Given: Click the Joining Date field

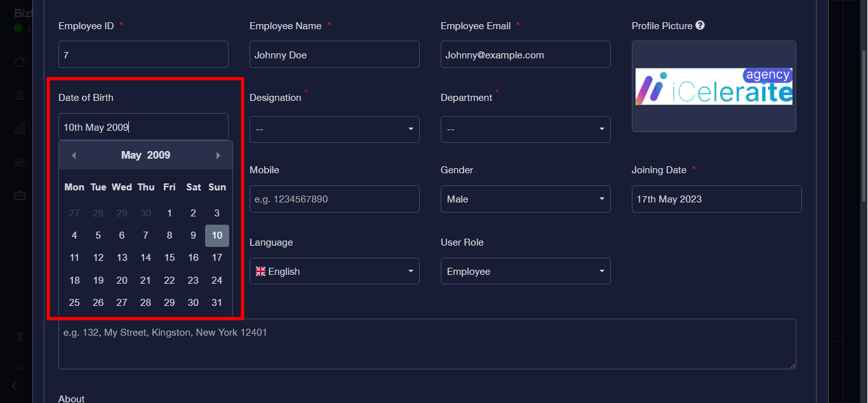Looking at the screenshot, I should (716, 199).
